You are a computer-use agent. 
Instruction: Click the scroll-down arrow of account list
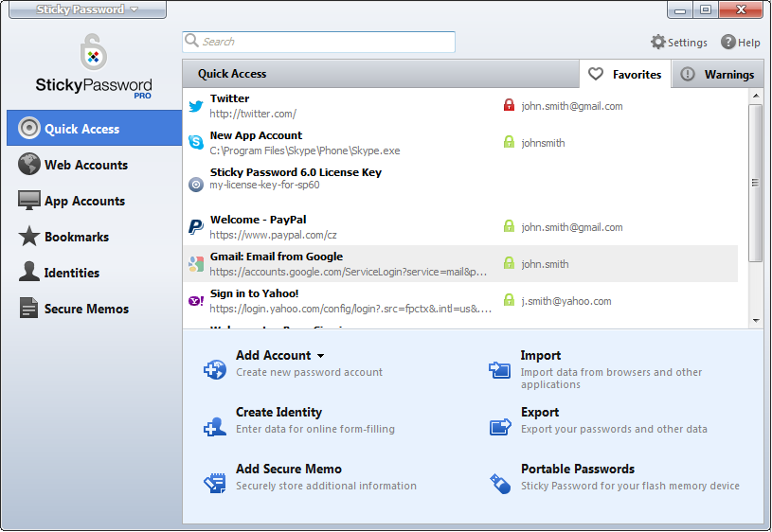[756, 321]
